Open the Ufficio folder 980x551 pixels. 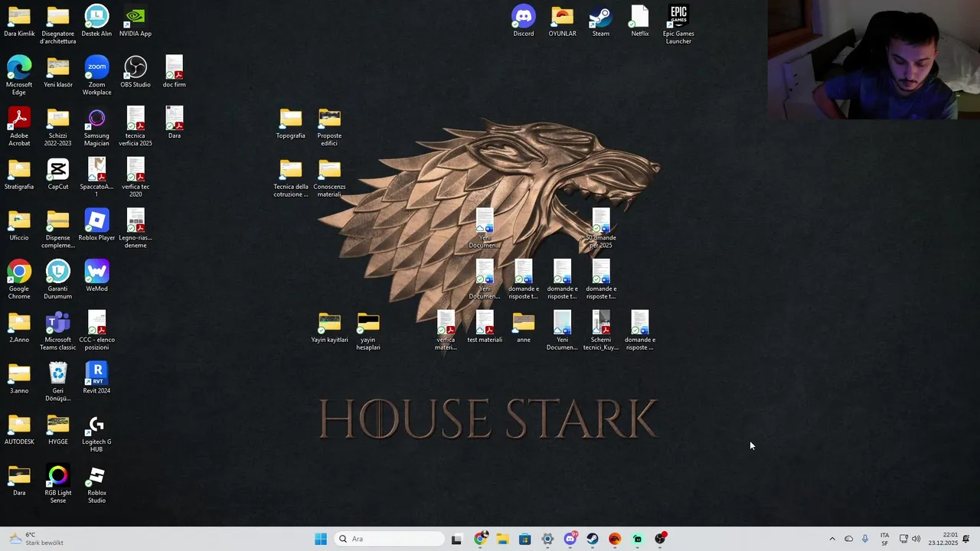click(19, 226)
